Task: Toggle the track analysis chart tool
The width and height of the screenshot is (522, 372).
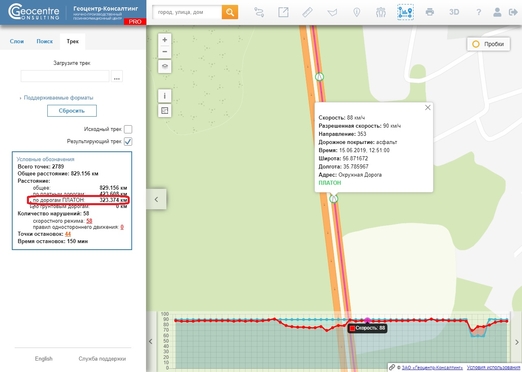Action: [x=405, y=12]
